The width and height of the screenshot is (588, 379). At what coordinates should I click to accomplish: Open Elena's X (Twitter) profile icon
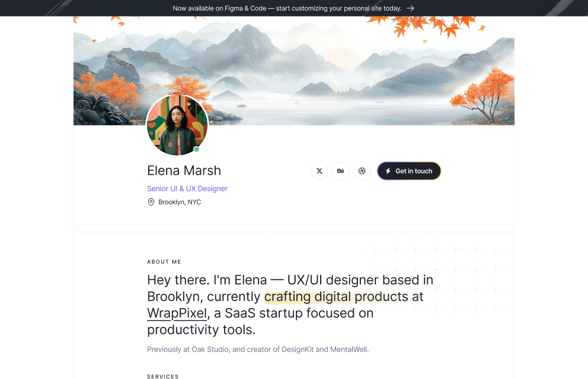point(319,171)
